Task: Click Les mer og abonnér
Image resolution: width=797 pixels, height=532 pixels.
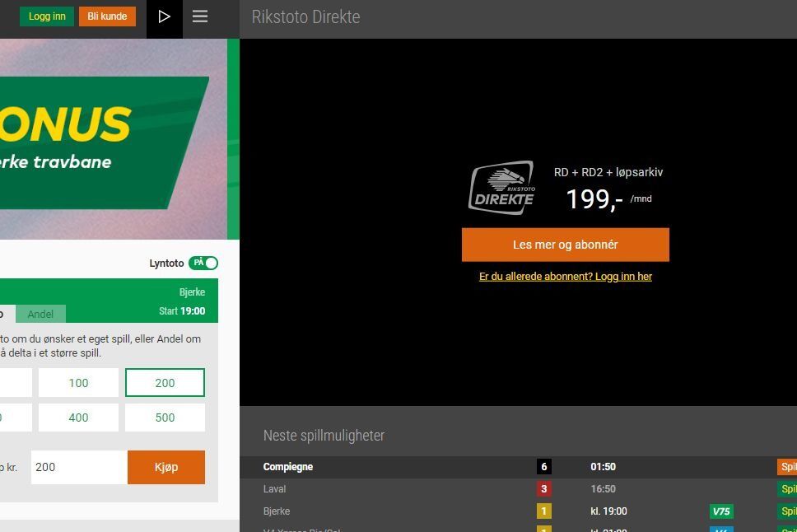Action: tap(565, 245)
